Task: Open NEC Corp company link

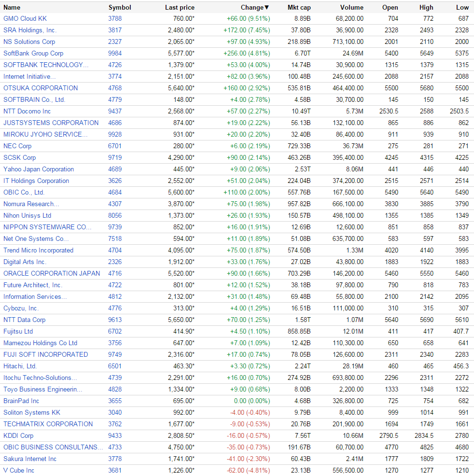Action: 17,146
